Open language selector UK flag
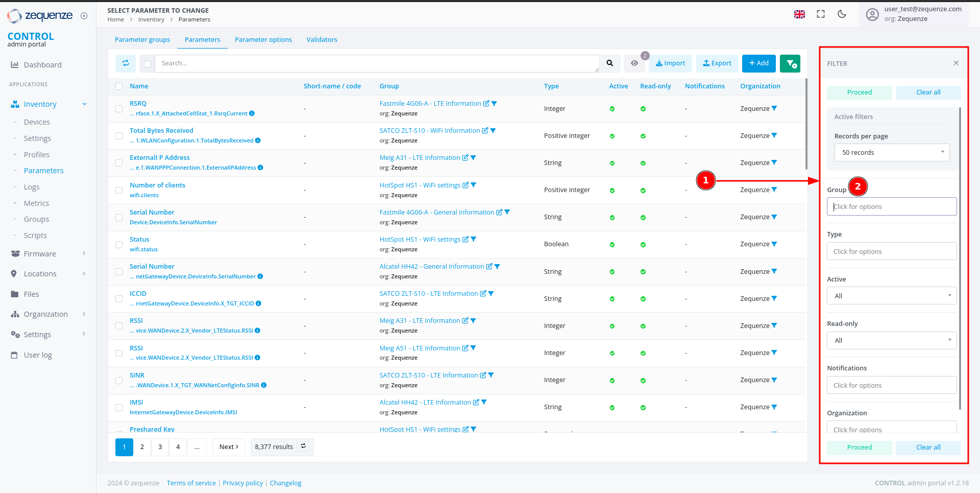 pos(799,14)
